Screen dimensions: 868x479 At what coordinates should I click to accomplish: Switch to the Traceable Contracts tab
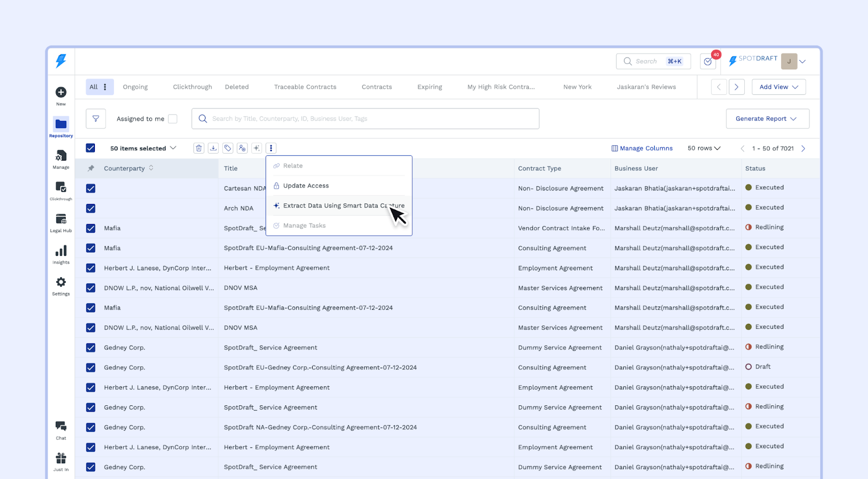pyautogui.click(x=305, y=87)
